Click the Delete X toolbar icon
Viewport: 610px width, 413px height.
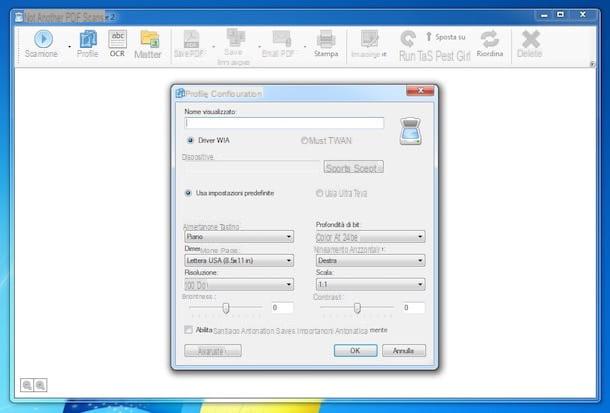click(531, 39)
